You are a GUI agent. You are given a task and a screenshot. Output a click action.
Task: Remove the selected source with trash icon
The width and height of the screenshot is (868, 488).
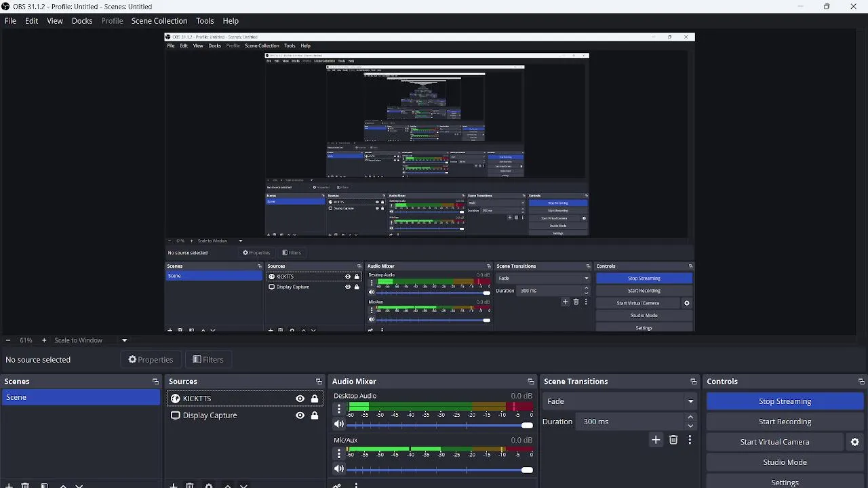pyautogui.click(x=190, y=485)
